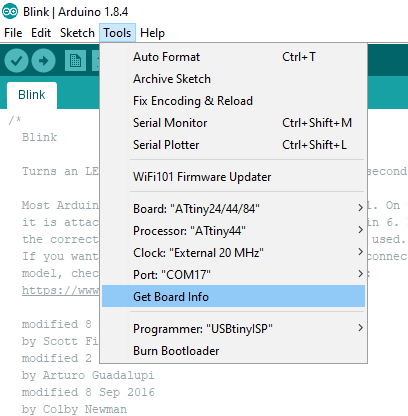The height and width of the screenshot is (416, 408).
Task: Expand the Programmer USBtinyISP submenu
Action: click(x=233, y=329)
